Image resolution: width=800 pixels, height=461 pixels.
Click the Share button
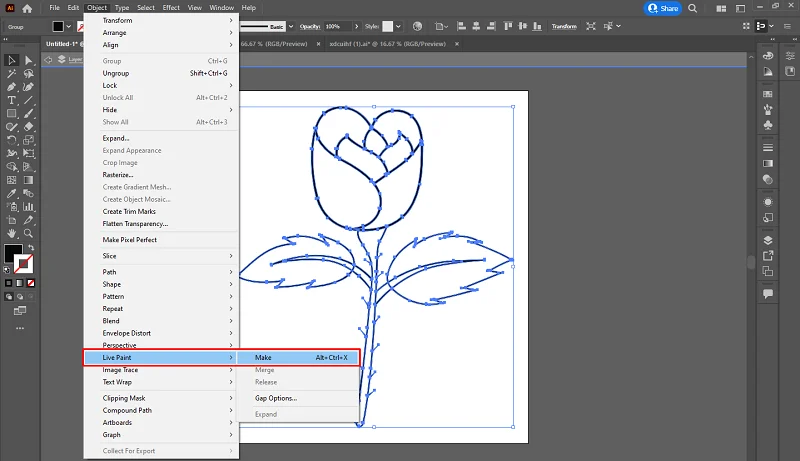[x=663, y=8]
